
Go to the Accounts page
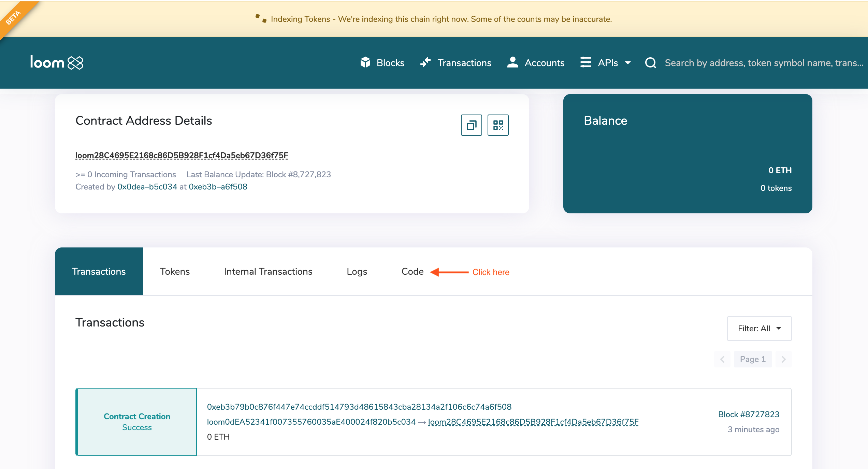tap(536, 63)
